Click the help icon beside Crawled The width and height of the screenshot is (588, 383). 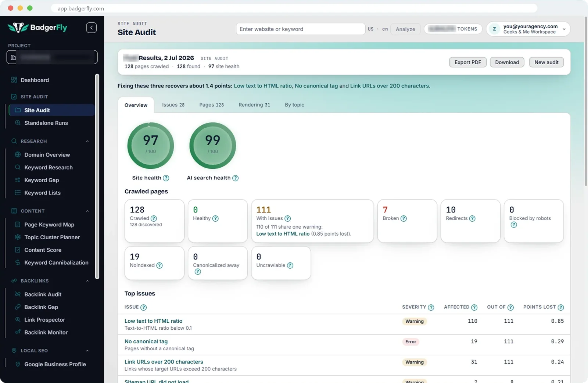pyautogui.click(x=154, y=218)
